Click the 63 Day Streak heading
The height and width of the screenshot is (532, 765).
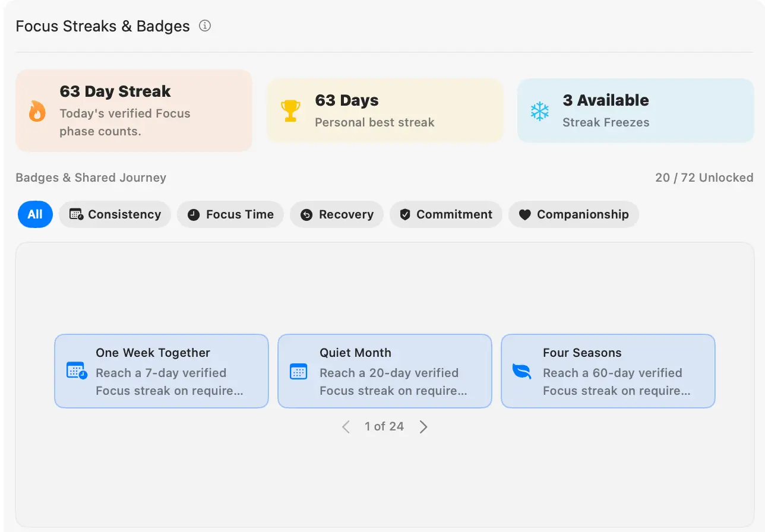[x=115, y=91]
